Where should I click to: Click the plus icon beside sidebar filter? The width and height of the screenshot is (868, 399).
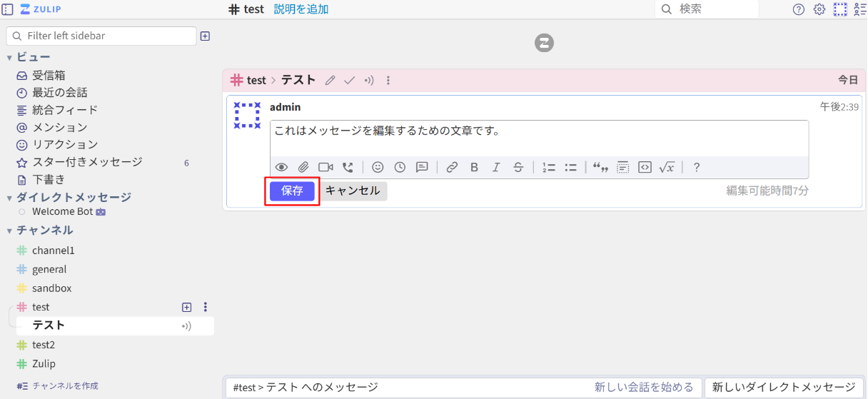coord(205,36)
